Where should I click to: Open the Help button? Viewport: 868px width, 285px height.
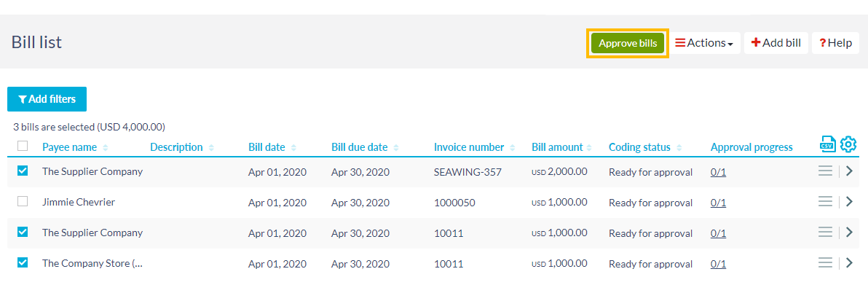[x=835, y=43]
